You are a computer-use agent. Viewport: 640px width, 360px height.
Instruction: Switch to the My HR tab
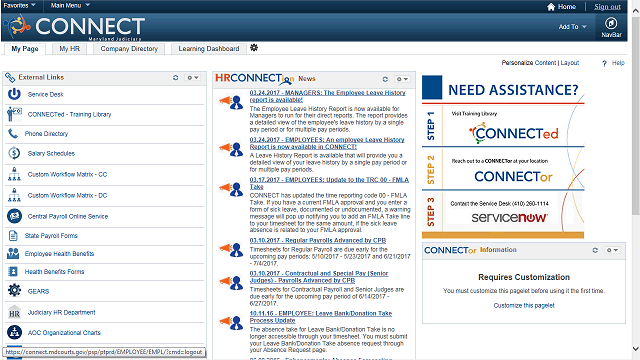tap(69, 49)
